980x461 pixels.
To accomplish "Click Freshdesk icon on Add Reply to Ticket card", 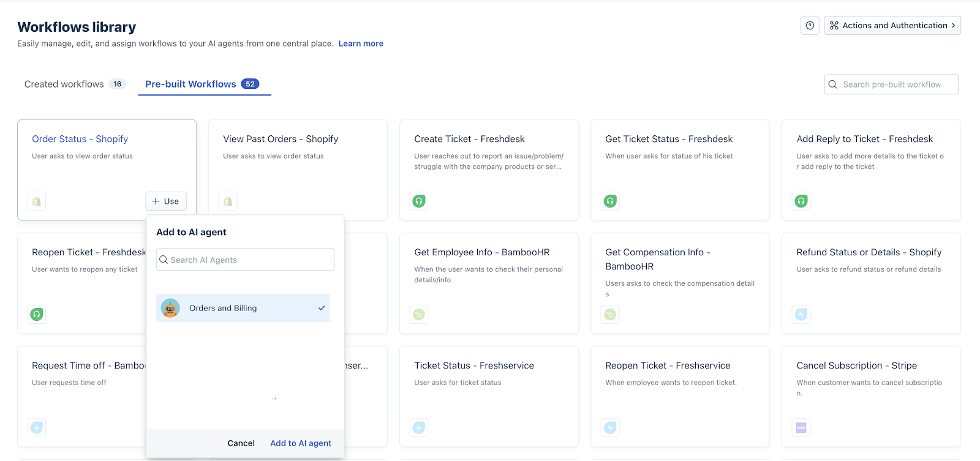I will [x=801, y=201].
